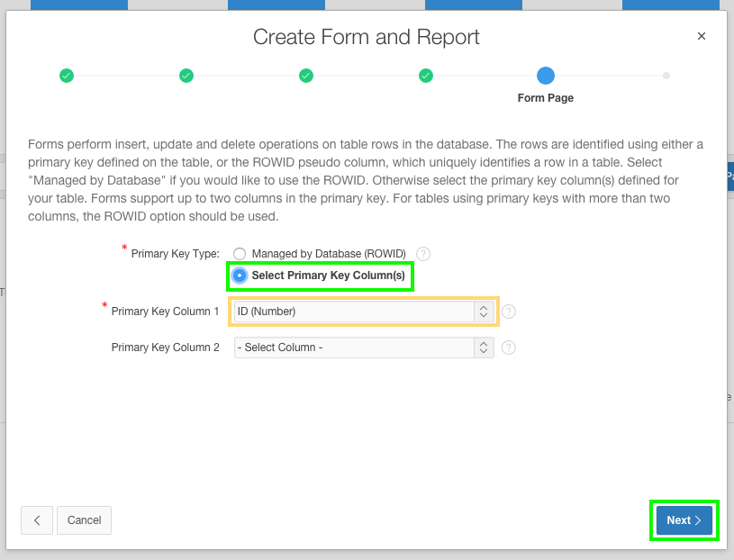
Task: Click the first green checkmark wizard step
Action: pos(66,76)
